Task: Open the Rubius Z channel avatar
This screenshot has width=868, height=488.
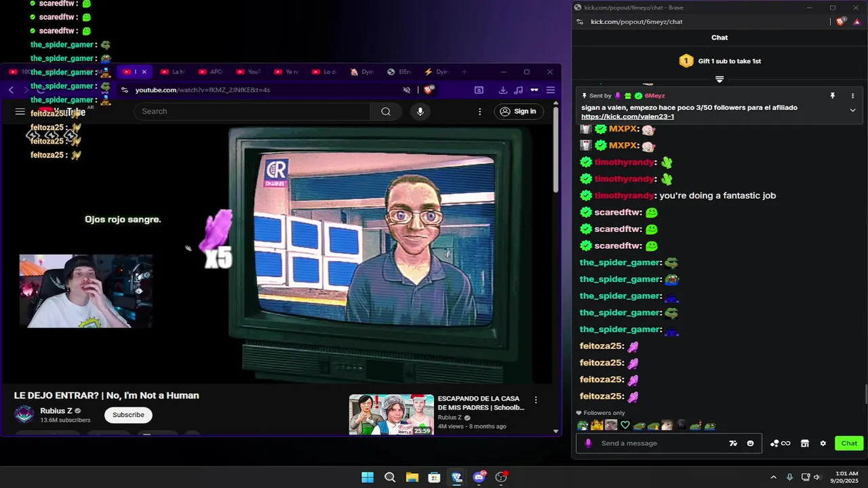Action: click(24, 415)
